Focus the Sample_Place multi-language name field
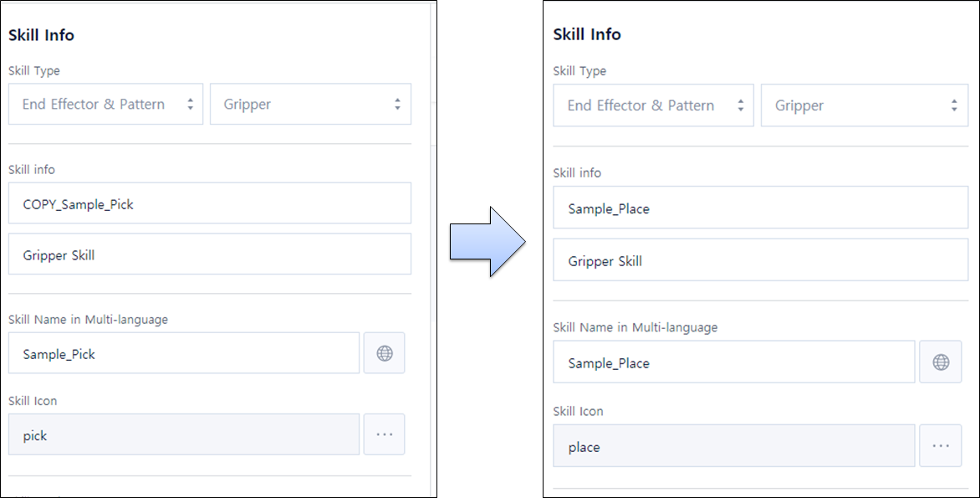Screen dimensions: 980x498 point(733,362)
